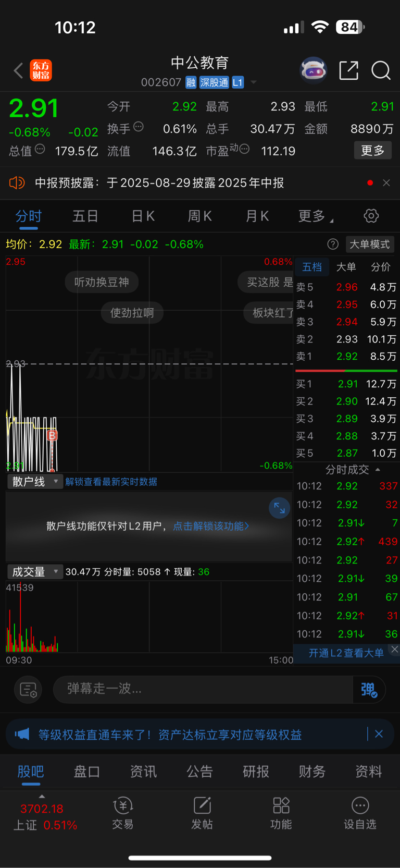Tap the help question mark icon
Viewport: 400px width, 868px height.
[333, 244]
